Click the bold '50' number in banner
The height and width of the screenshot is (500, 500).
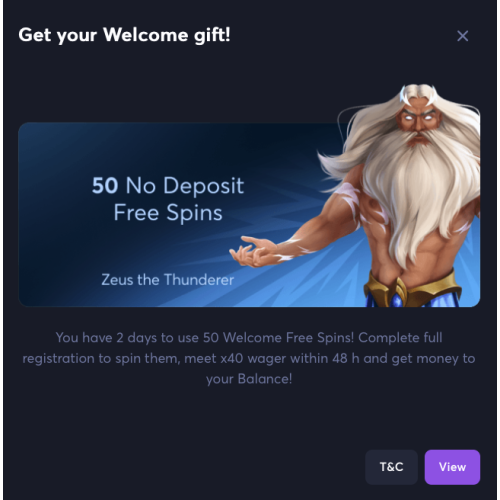(105, 185)
